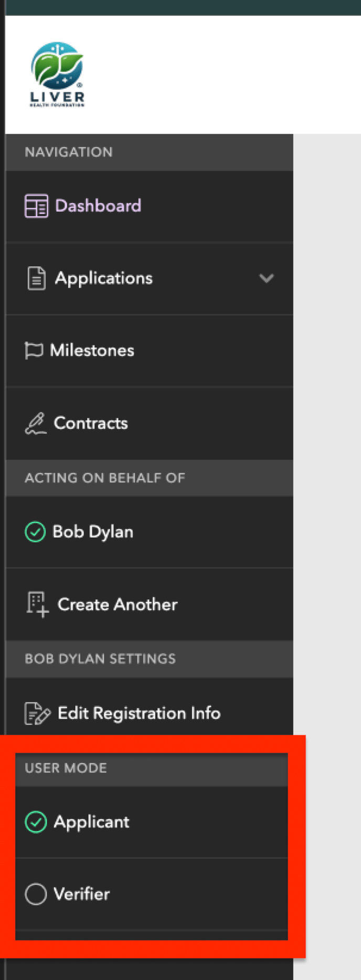Go to the Milestones menu item

tap(149, 350)
